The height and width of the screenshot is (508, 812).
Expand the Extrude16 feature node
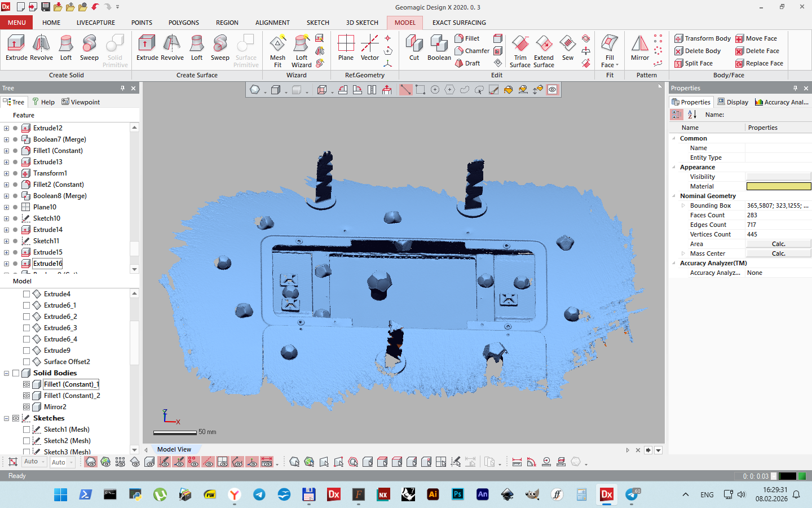(x=6, y=264)
